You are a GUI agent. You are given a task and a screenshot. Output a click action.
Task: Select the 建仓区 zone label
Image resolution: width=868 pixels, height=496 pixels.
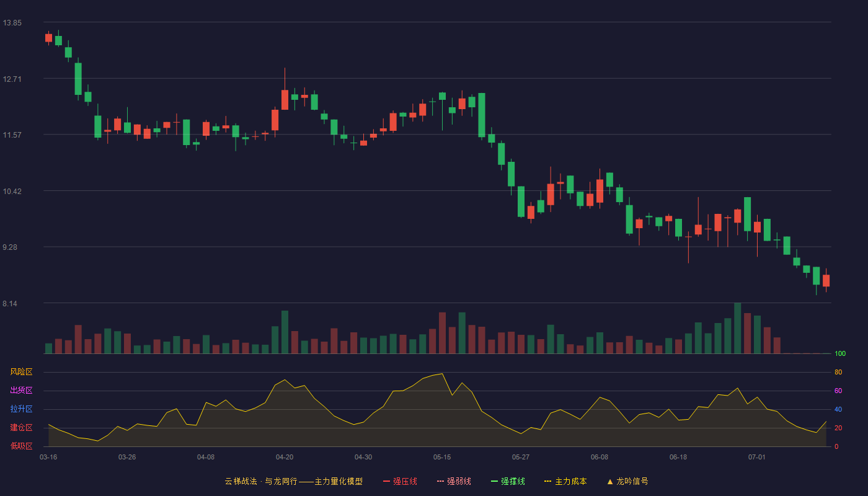pyautogui.click(x=21, y=428)
